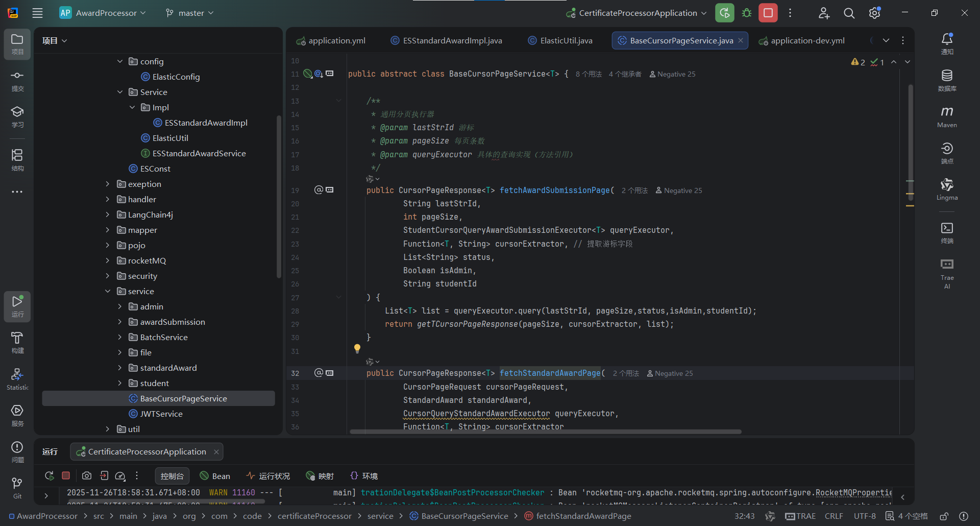The image size is (980, 526).
Task: Start debugging with the bug icon
Action: click(x=747, y=13)
